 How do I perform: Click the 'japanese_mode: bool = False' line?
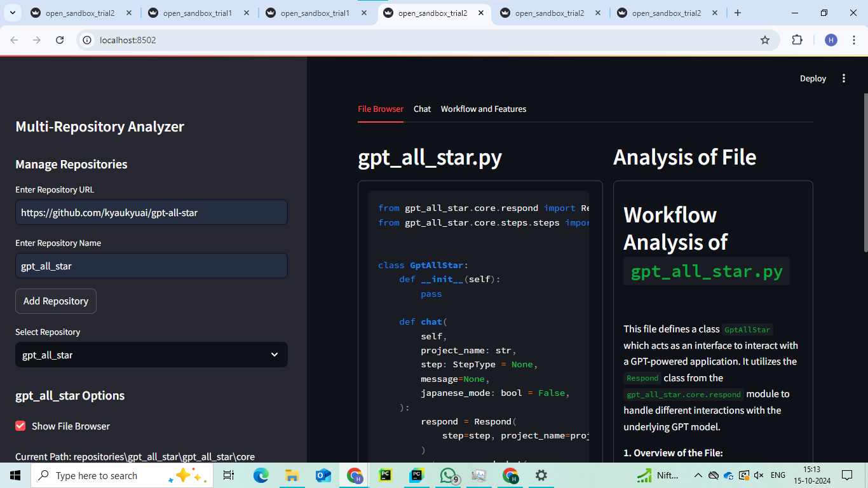(x=495, y=393)
